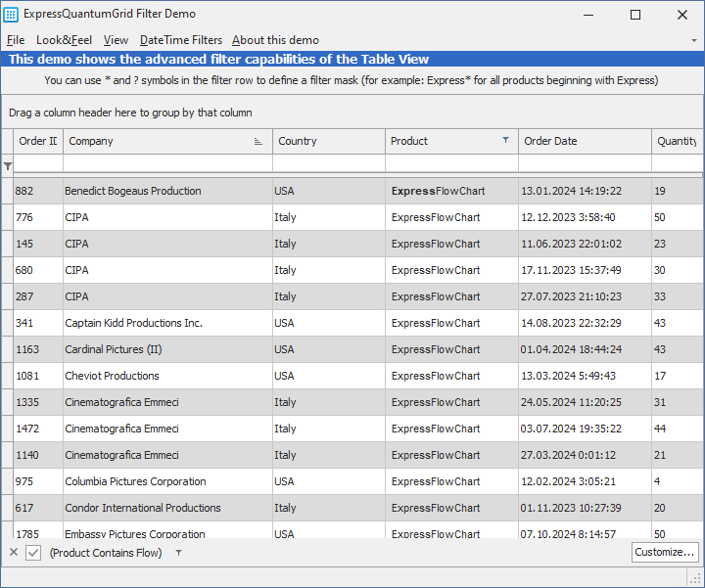
Task: Click the 14.08.2023 22:32:29 date cell
Action: point(585,323)
